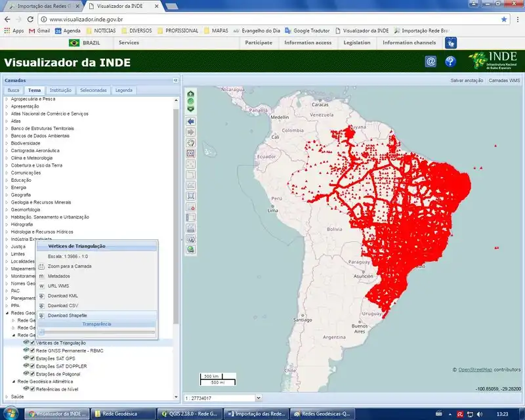Viewport: 525px width, 420px height.
Task: Click the email contact @ icon
Action: [x=430, y=62]
